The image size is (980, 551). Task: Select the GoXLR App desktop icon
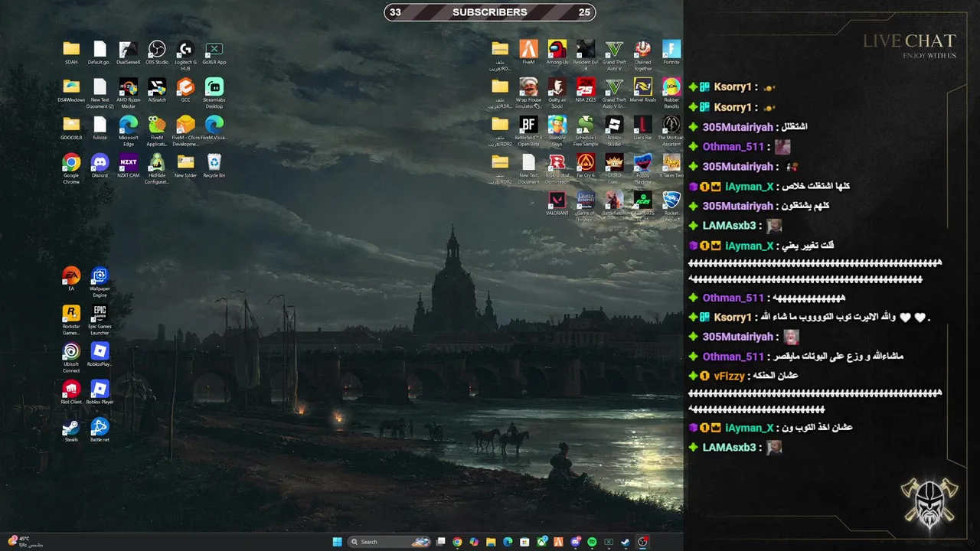(x=214, y=53)
